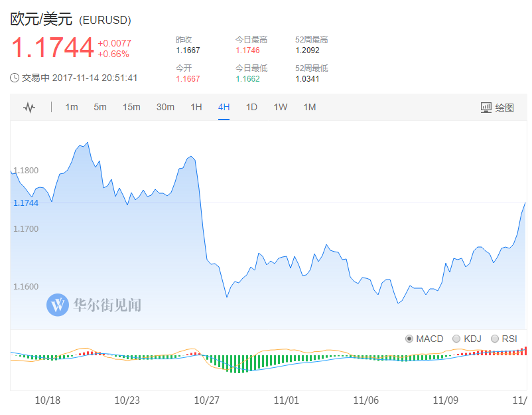The width and height of the screenshot is (532, 415).
Task: Open the 绘图 drawing tool icon
Action: click(x=486, y=108)
